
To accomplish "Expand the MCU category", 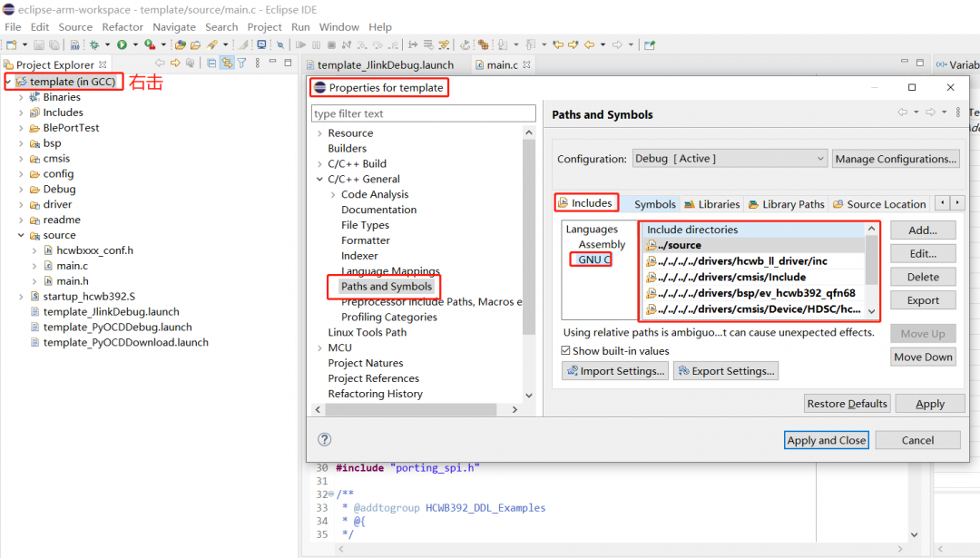I will pos(320,348).
